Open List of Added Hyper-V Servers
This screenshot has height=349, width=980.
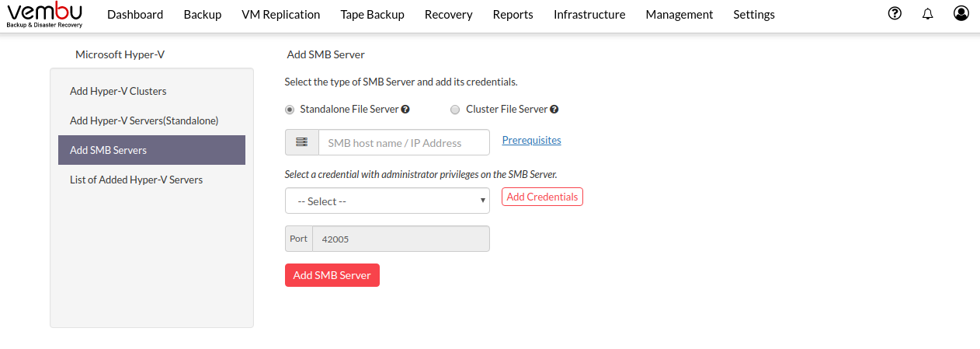point(136,180)
